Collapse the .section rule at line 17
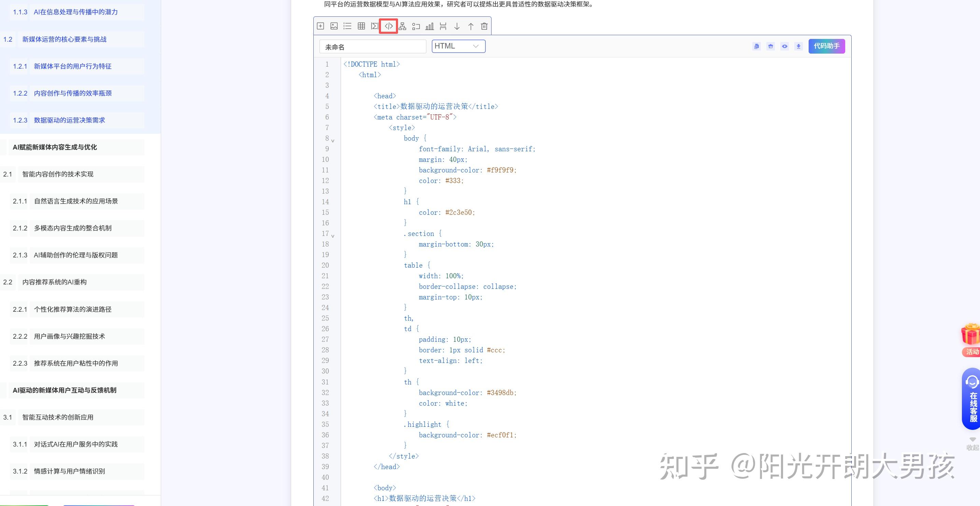This screenshot has height=506, width=980. pyautogui.click(x=333, y=236)
